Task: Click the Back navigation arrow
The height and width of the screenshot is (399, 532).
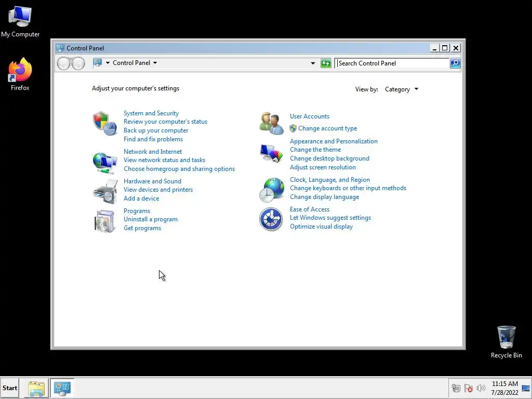Action: point(63,63)
